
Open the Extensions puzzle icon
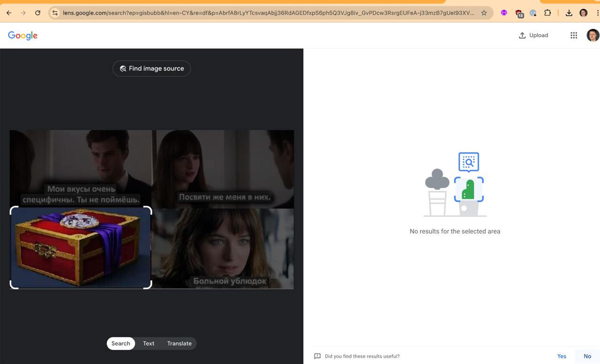[x=547, y=13]
